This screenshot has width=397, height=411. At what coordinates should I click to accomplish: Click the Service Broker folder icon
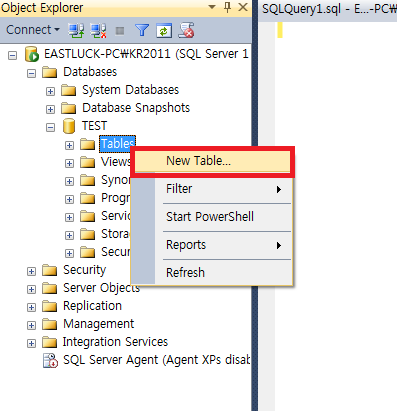[x=88, y=216]
